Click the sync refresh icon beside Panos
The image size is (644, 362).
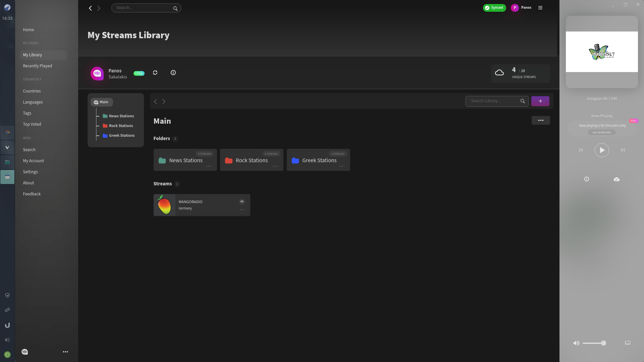coord(155,73)
